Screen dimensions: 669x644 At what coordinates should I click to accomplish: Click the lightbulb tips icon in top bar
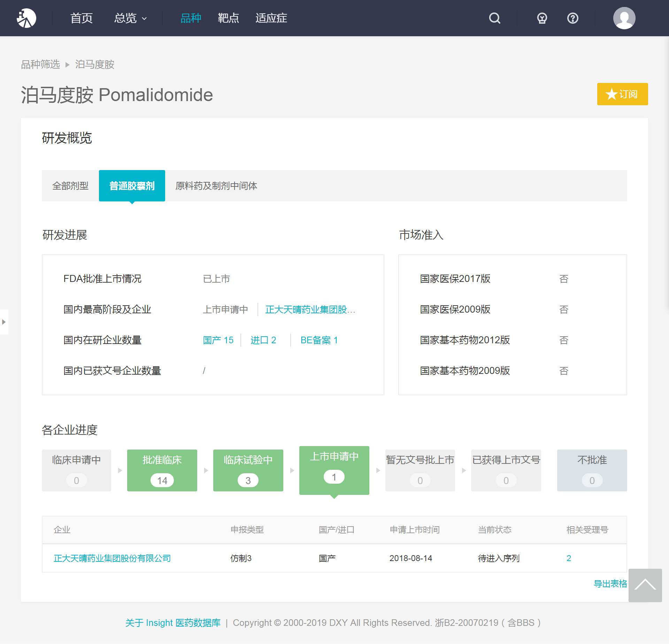pos(541,18)
